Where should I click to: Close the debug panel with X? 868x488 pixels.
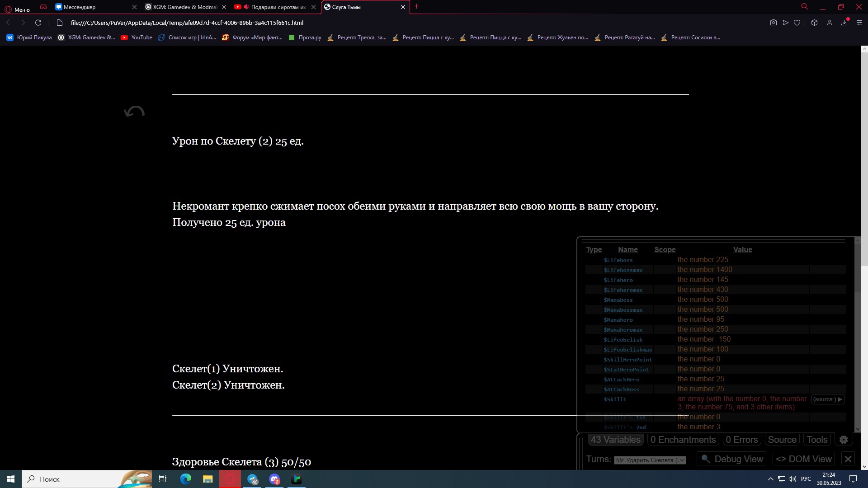[848, 459]
